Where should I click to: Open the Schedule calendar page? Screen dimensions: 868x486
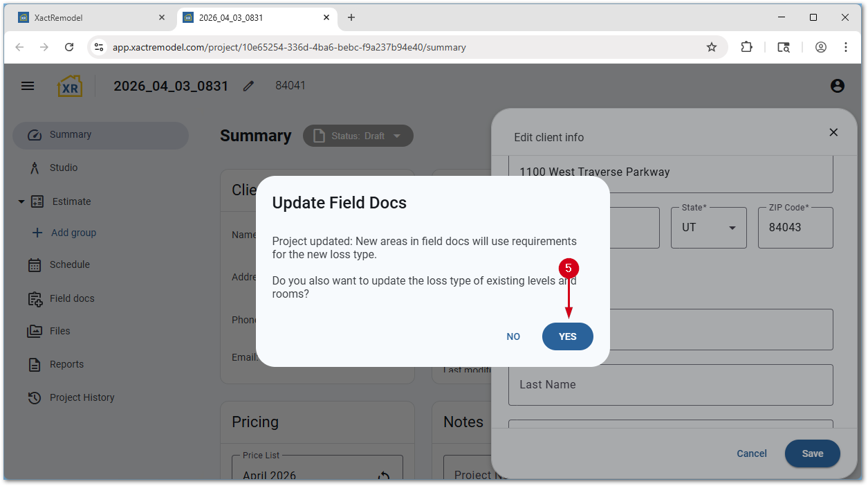[x=69, y=264]
